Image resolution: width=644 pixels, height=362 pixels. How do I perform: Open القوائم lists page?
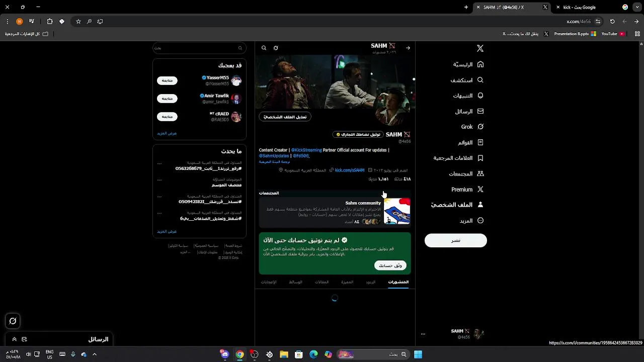pos(470,142)
